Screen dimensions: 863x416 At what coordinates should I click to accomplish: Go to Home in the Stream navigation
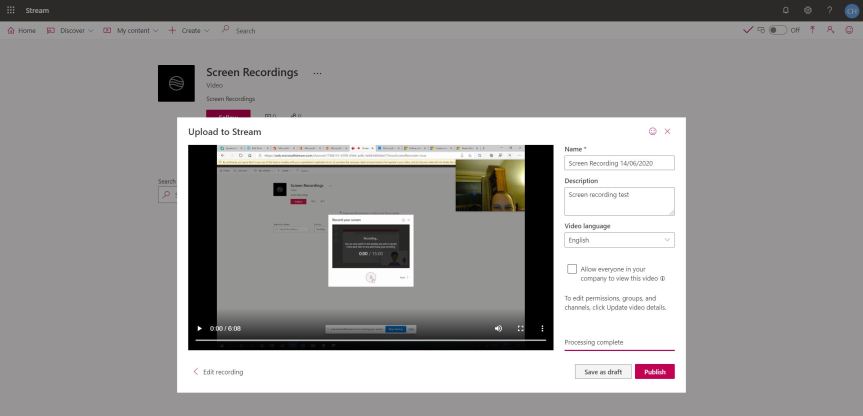click(x=21, y=30)
